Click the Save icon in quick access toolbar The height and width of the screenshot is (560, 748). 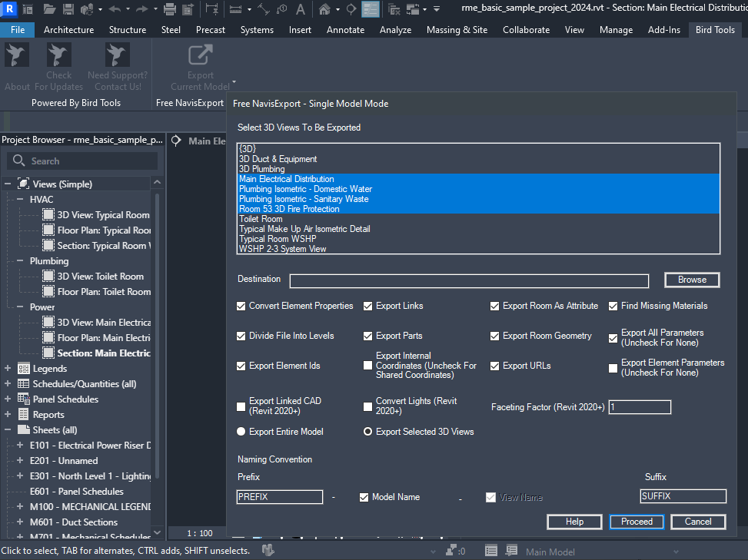pyautogui.click(x=68, y=9)
